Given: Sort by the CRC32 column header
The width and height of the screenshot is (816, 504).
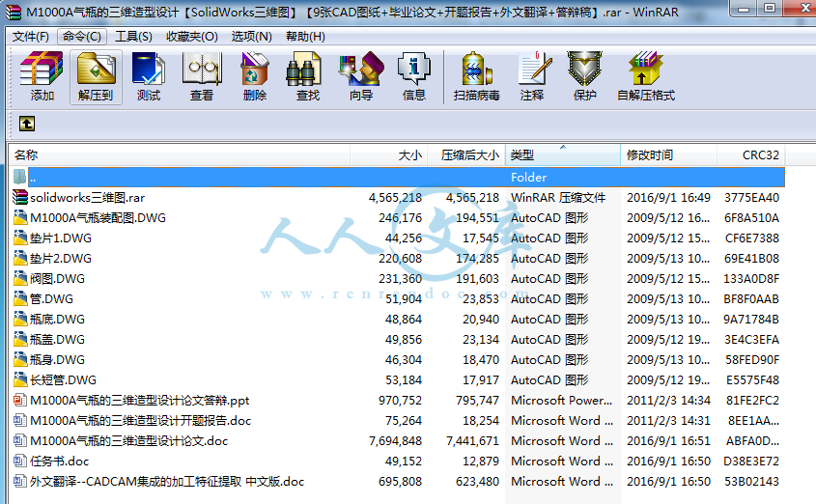Looking at the screenshot, I should point(751,155).
